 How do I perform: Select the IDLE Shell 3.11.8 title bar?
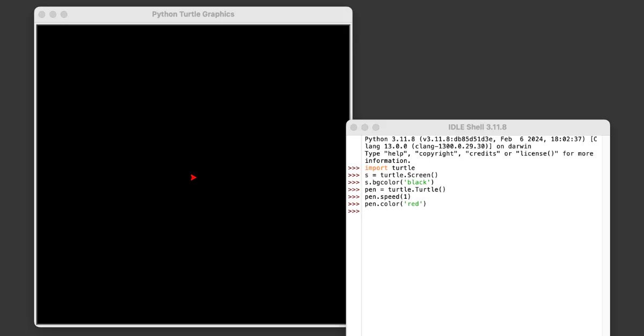(477, 127)
